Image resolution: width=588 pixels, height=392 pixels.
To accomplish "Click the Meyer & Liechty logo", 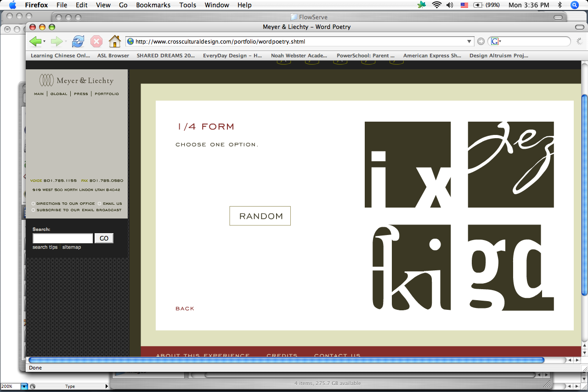I will (x=76, y=80).
